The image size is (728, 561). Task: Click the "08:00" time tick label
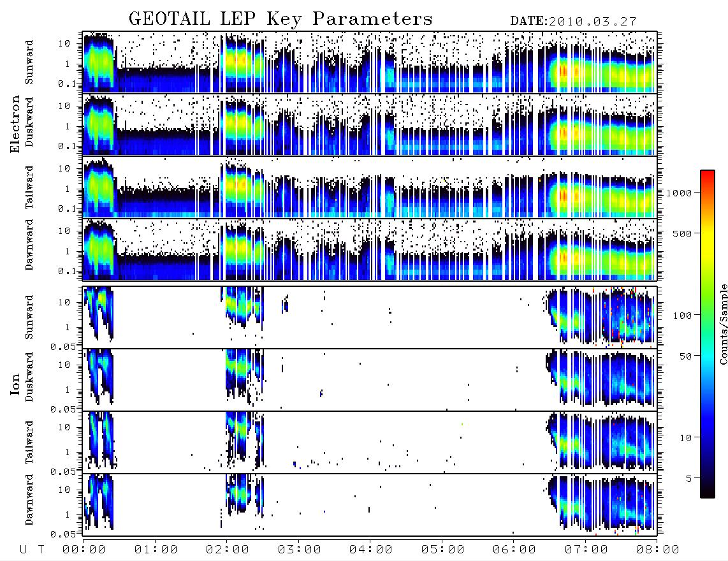tap(658, 550)
